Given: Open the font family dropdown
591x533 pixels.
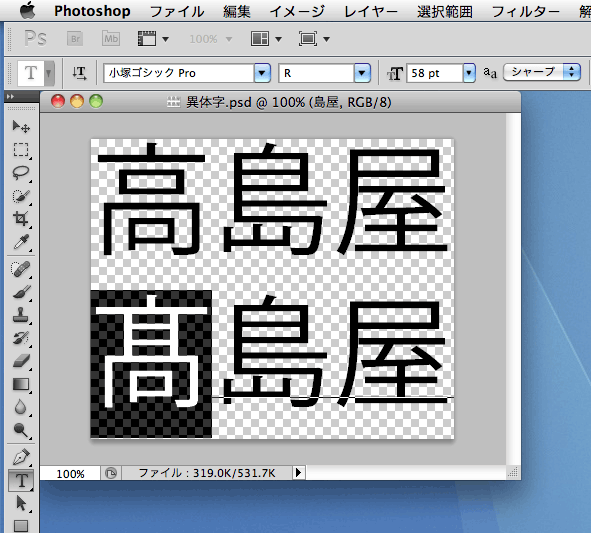Looking at the screenshot, I should pos(262,73).
